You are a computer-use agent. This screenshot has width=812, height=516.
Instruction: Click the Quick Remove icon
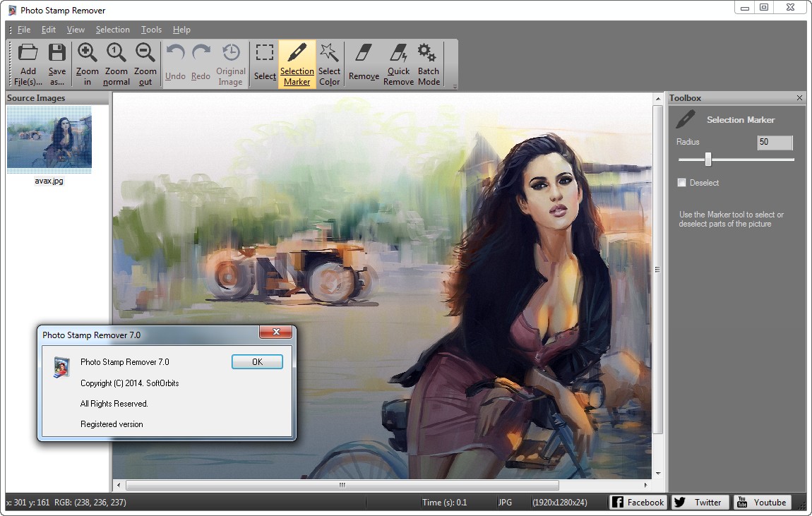pos(399,53)
